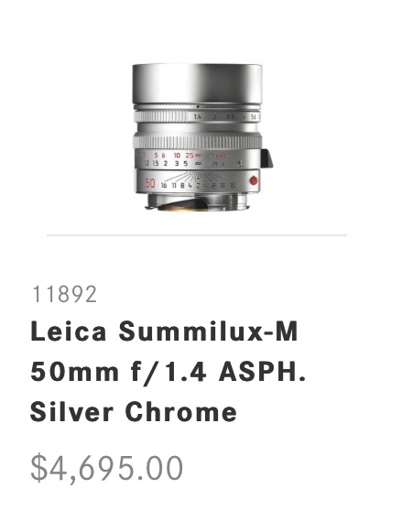Screen dimensions: 402x532
Task: Click the Silver Chrome text line
Action: 134,412
